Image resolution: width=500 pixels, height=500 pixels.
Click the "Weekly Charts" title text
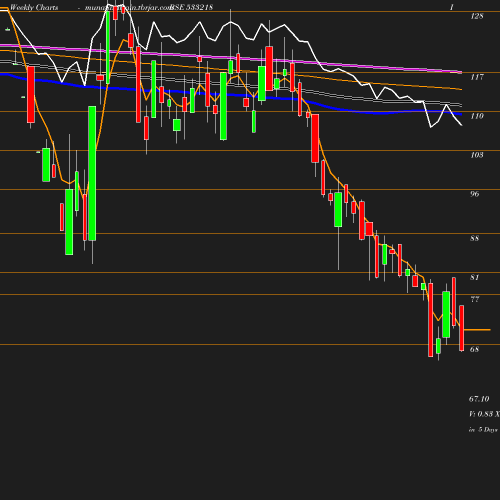point(34,7)
